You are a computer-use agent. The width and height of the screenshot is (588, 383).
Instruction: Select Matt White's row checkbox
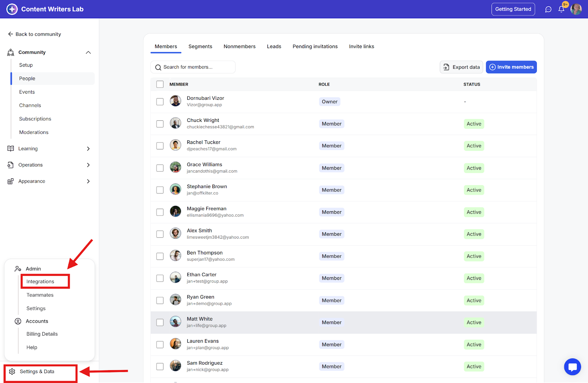[x=160, y=322]
